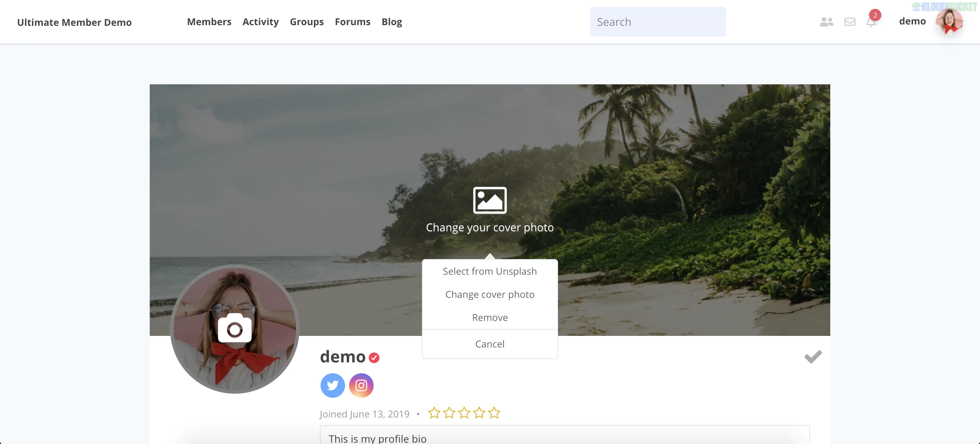
Task: Select Change cover photo from the popup
Action: [490, 294]
